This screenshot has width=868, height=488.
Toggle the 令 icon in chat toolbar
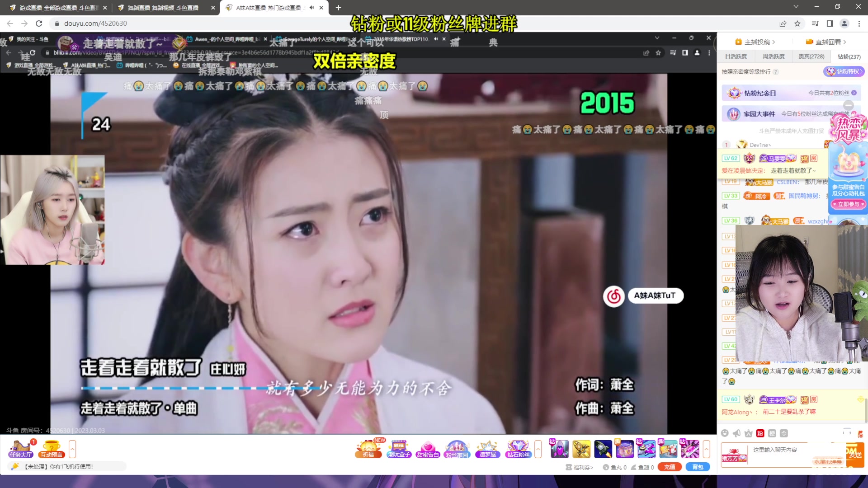(784, 433)
